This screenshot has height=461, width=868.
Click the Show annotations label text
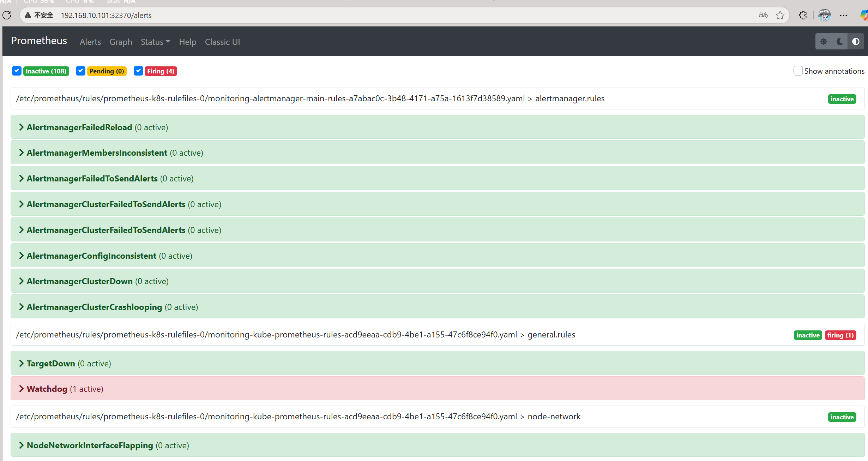point(834,71)
